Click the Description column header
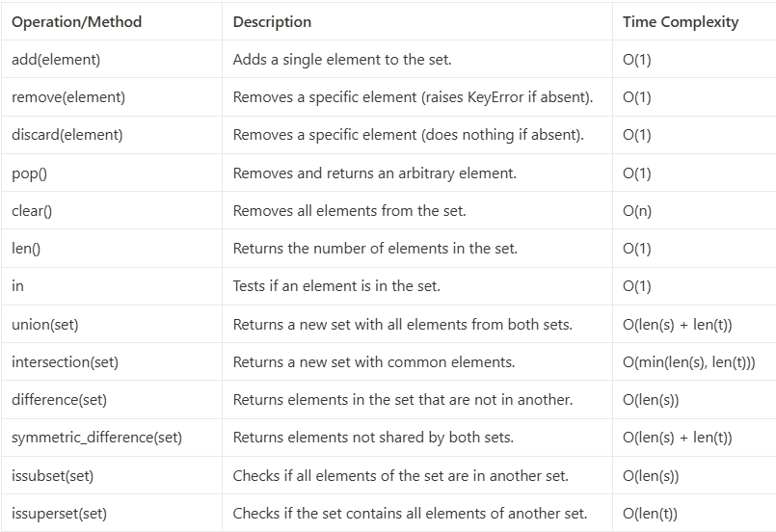Screen dimensions: 776x532 point(272,22)
